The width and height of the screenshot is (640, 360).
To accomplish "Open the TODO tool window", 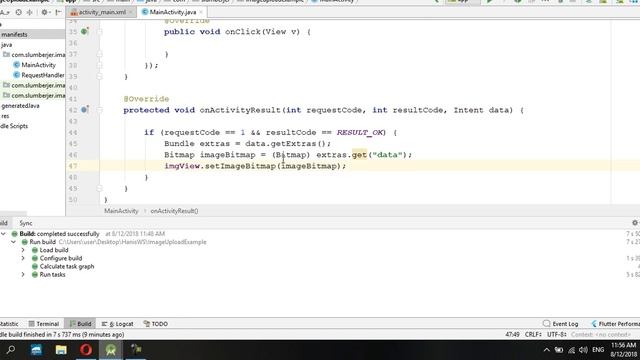I will tap(156, 324).
